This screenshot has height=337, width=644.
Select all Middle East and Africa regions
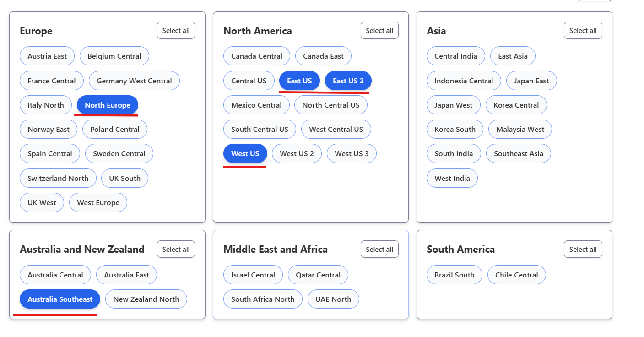[379, 250]
